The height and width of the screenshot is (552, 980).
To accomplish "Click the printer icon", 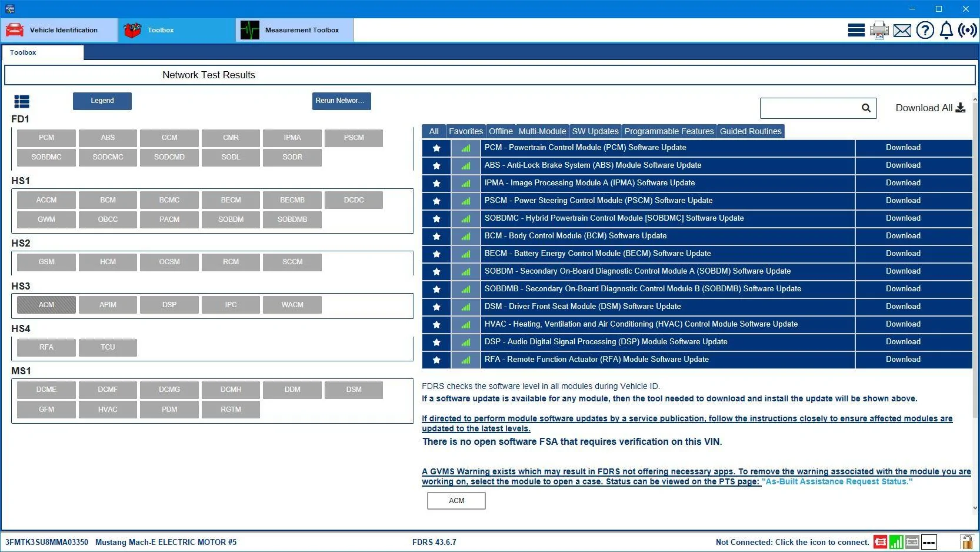I will 879,30.
